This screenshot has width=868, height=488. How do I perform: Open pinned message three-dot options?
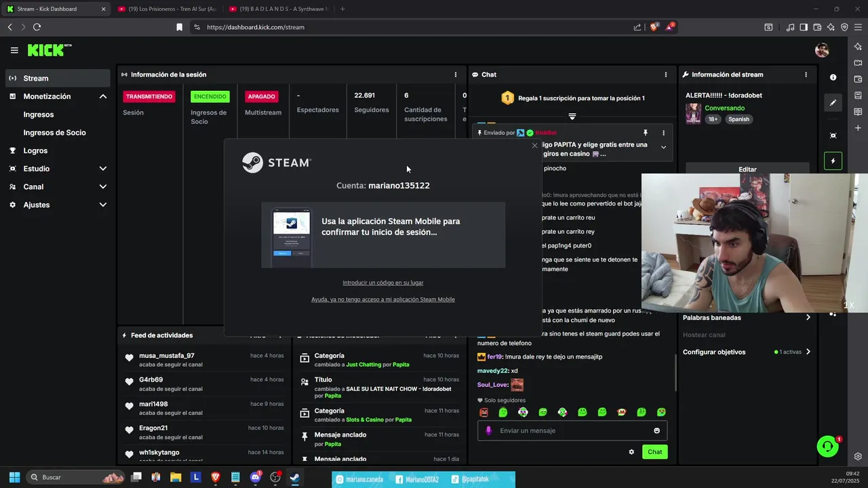point(663,133)
